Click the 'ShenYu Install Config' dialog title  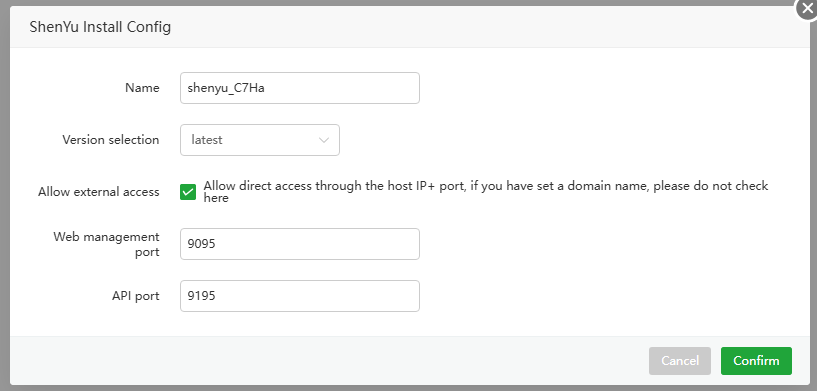[x=100, y=27]
